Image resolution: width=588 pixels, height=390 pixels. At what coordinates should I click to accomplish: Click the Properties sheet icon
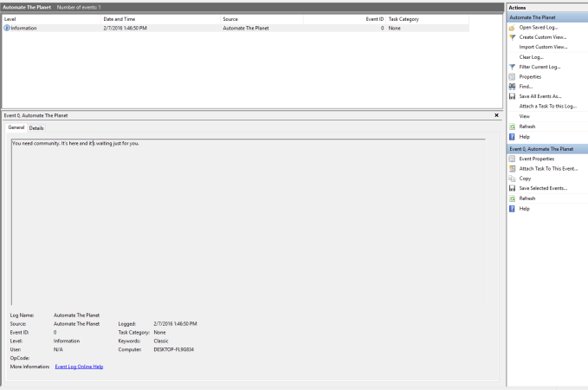point(512,77)
